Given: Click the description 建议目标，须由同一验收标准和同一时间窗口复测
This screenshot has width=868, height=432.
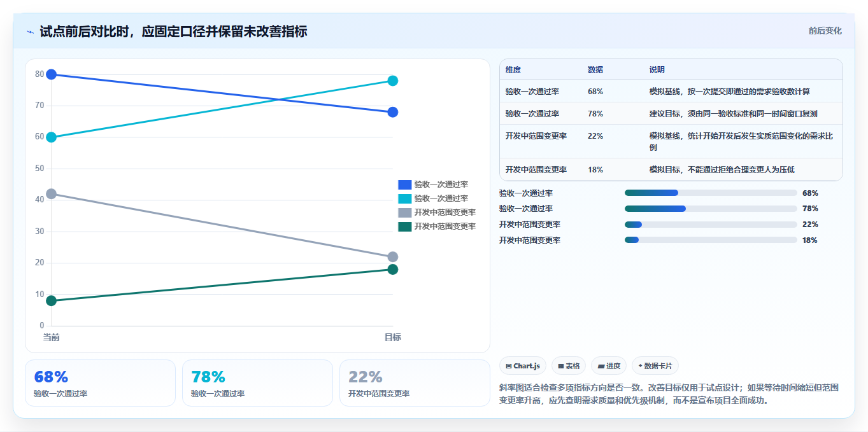Looking at the screenshot, I should [734, 114].
